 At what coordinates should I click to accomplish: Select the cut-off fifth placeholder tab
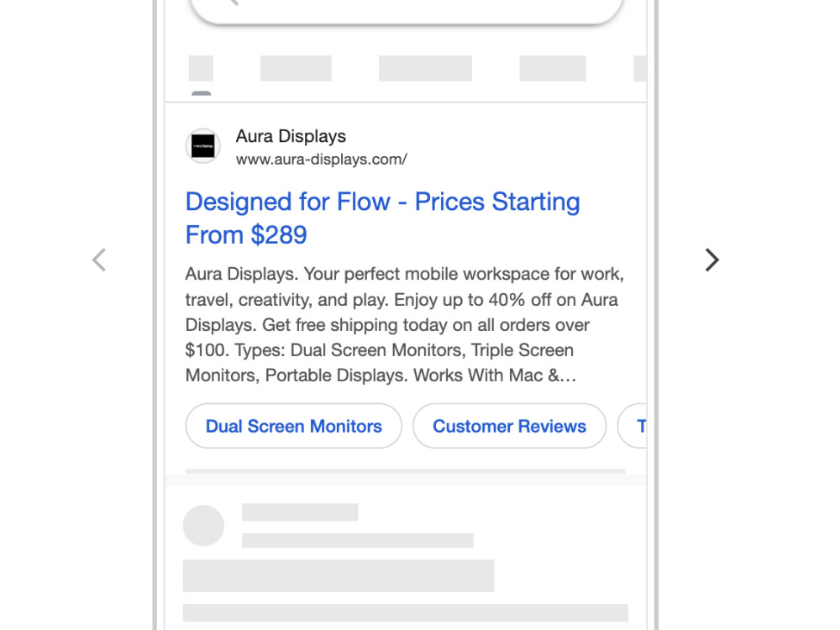tap(640, 69)
